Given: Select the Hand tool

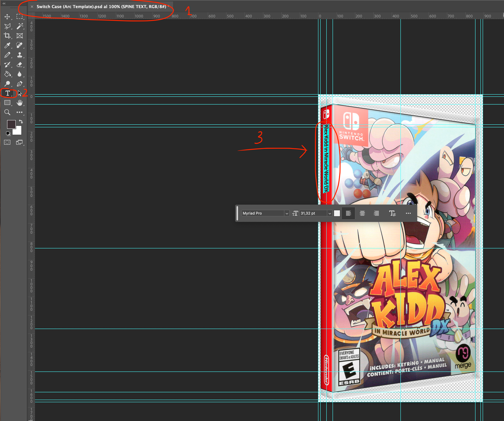Looking at the screenshot, I should pos(19,103).
